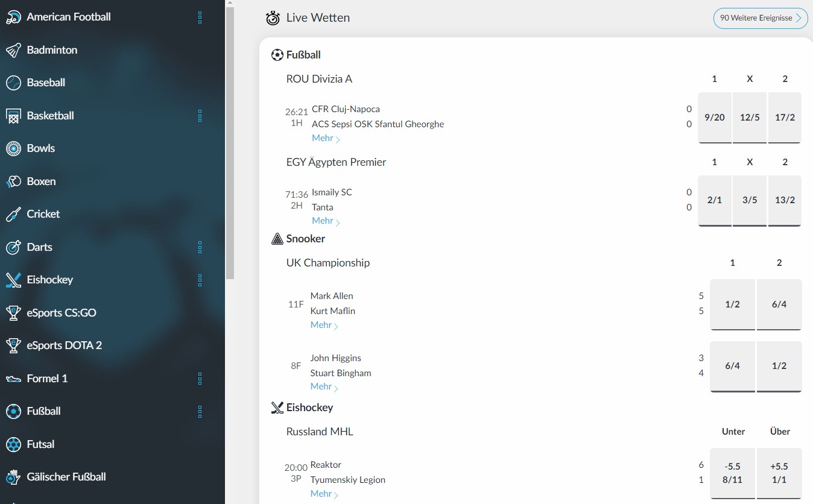
Task: Click the Darts board icon
Action: [13, 247]
